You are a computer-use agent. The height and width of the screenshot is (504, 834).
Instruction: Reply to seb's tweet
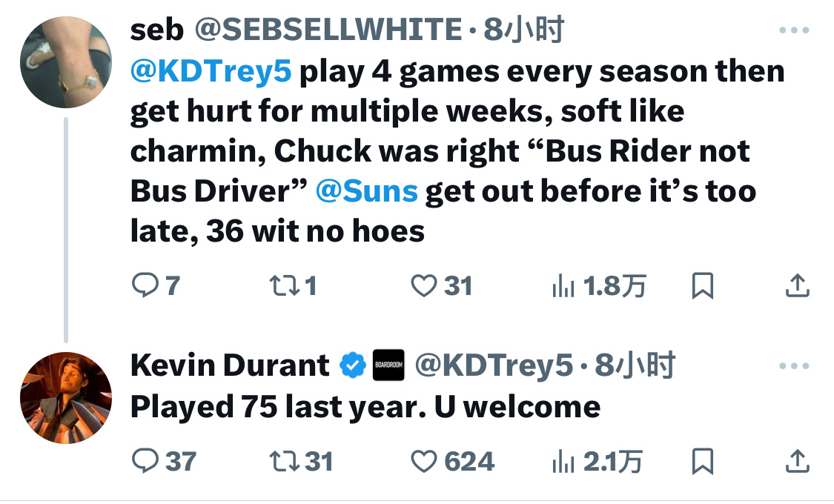pos(144,285)
